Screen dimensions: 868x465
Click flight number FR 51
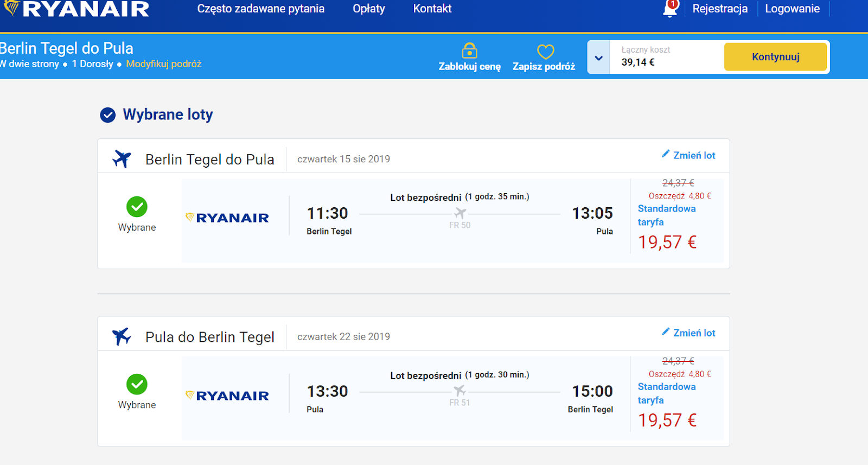pos(459,403)
